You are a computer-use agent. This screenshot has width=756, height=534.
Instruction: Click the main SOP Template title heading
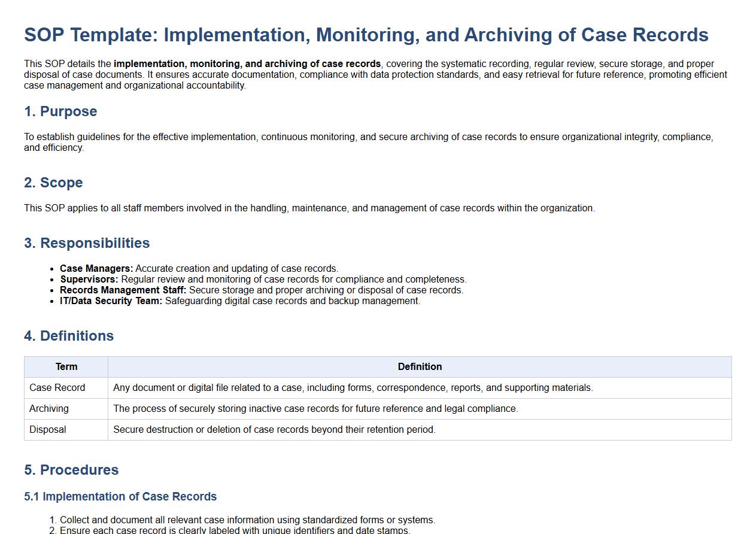[x=366, y=35]
